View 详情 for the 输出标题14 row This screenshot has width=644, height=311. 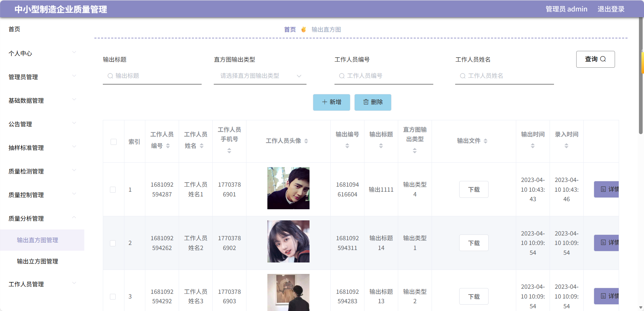coord(607,243)
